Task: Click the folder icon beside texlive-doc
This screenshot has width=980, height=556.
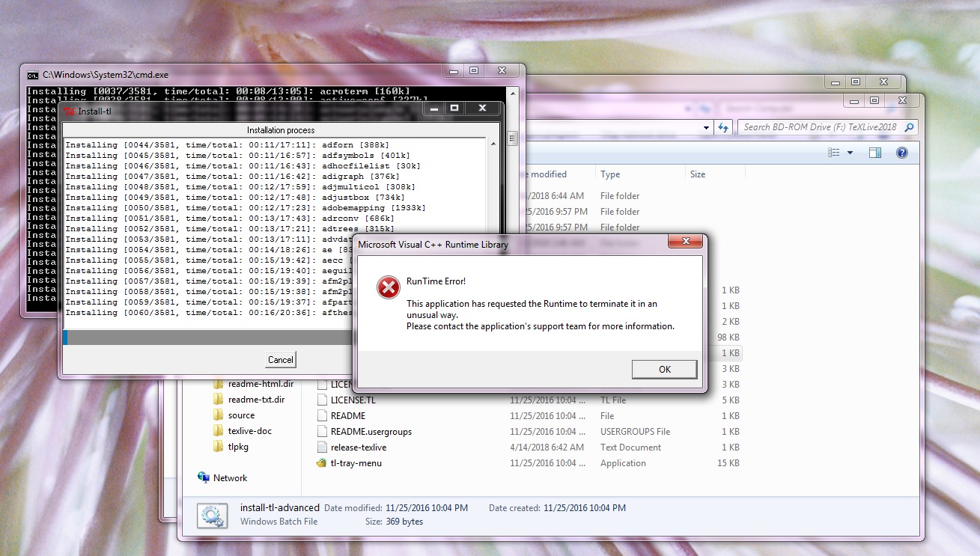Action: click(218, 431)
